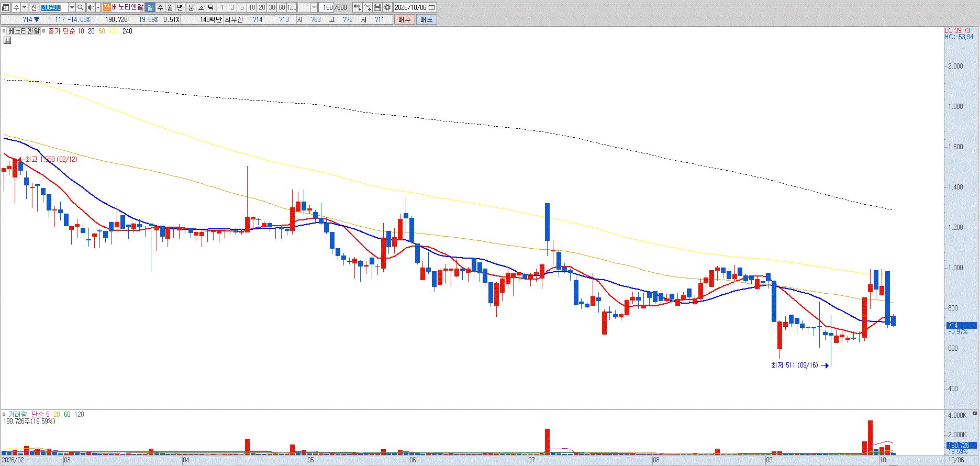Switch to yearly (년) chart period
The width and height of the screenshot is (980, 466).
click(180, 7)
